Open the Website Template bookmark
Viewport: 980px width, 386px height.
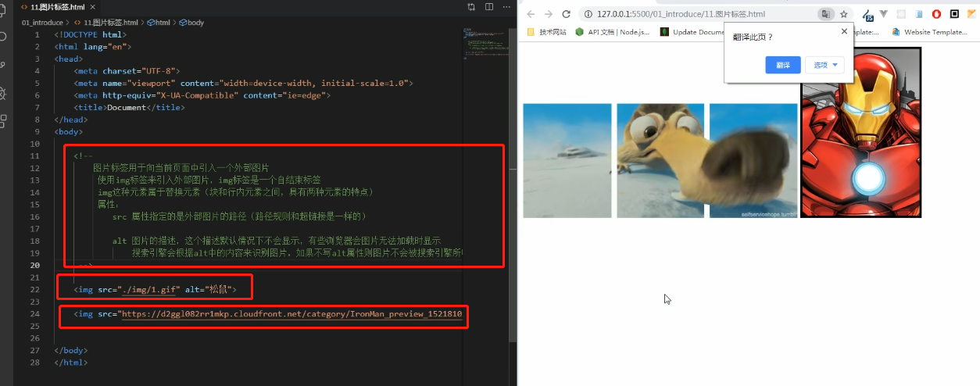tap(930, 32)
